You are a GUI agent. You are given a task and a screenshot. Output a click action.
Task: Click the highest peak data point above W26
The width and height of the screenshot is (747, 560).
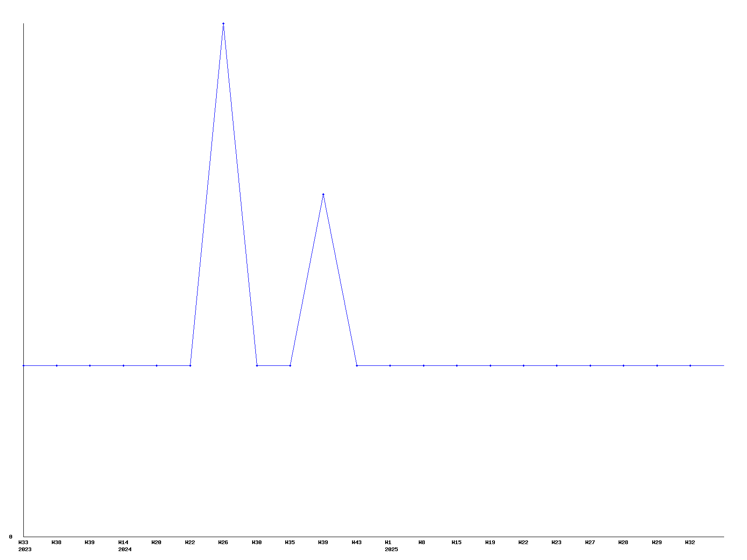223,23
